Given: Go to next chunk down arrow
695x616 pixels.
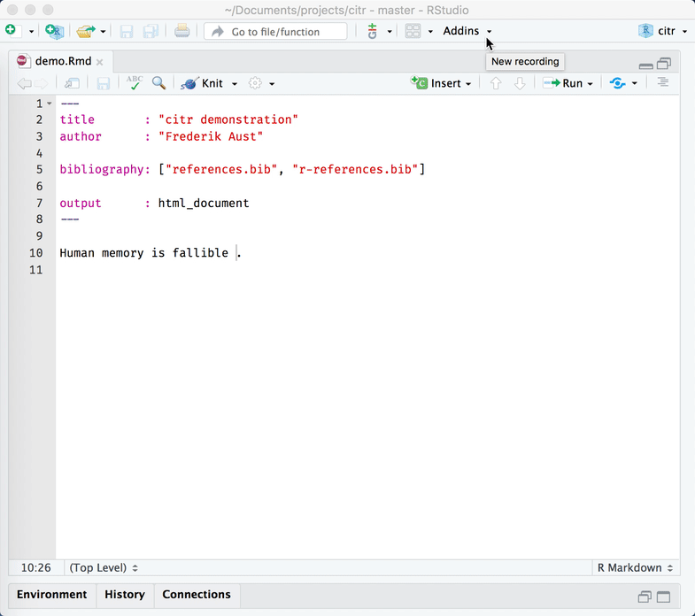Looking at the screenshot, I should click(x=520, y=83).
